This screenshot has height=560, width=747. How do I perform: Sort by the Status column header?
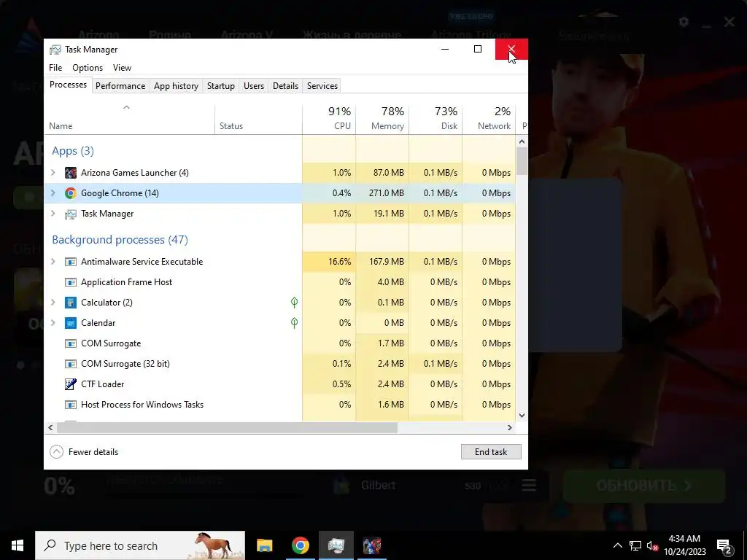258,118
